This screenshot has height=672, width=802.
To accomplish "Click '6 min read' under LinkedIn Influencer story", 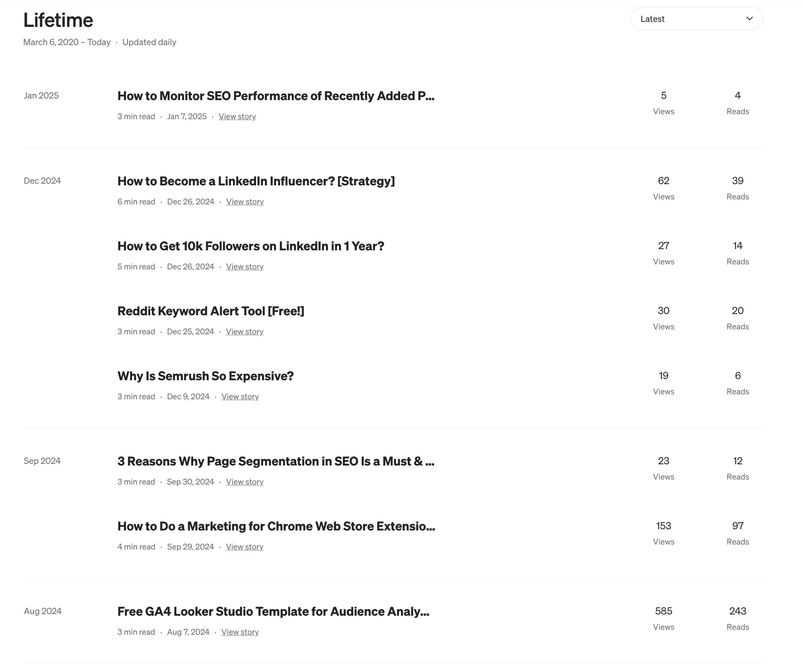I will 137,202.
